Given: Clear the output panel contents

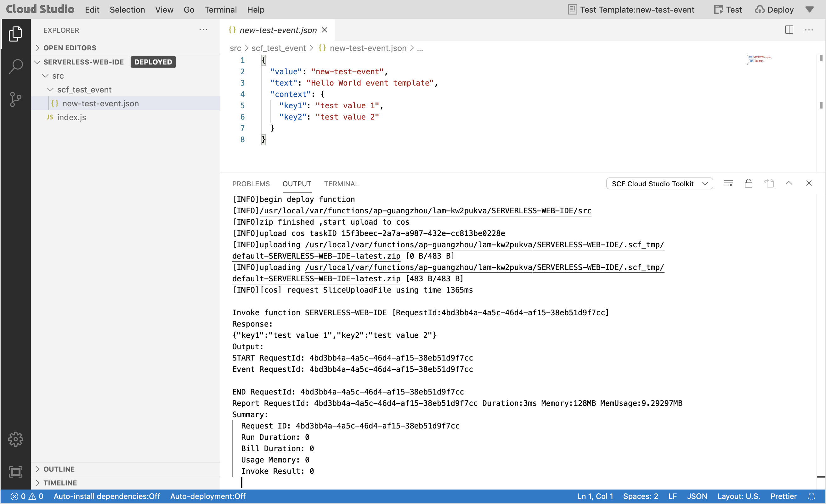Looking at the screenshot, I should click(728, 183).
